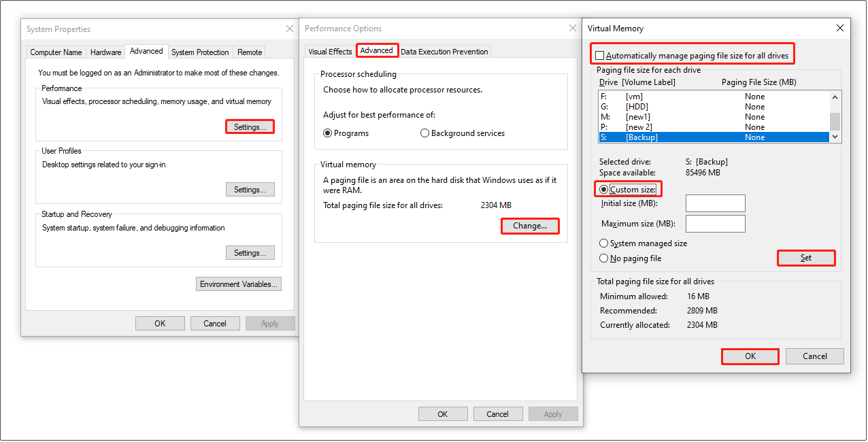Close the Performance Options window
The width and height of the screenshot is (868, 442).
coord(572,29)
